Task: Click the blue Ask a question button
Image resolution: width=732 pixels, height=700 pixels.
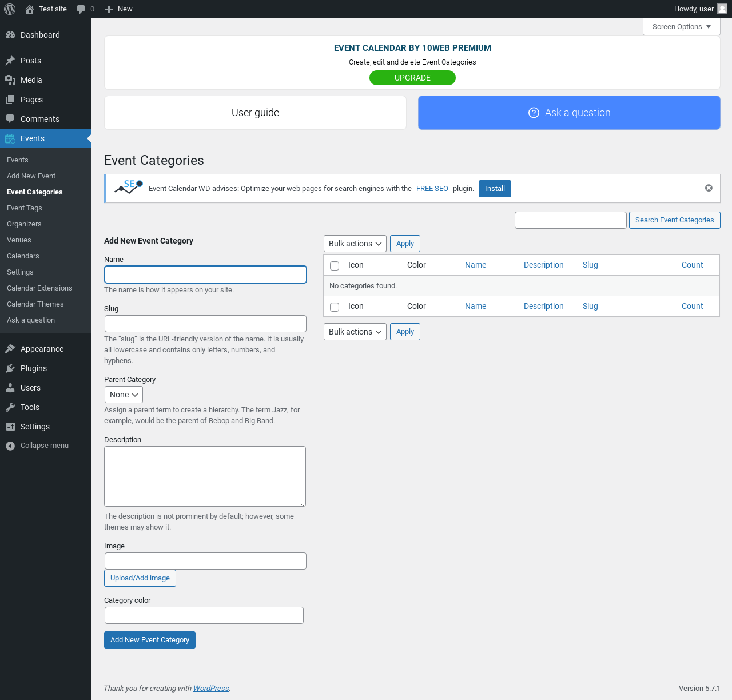Action: point(569,113)
